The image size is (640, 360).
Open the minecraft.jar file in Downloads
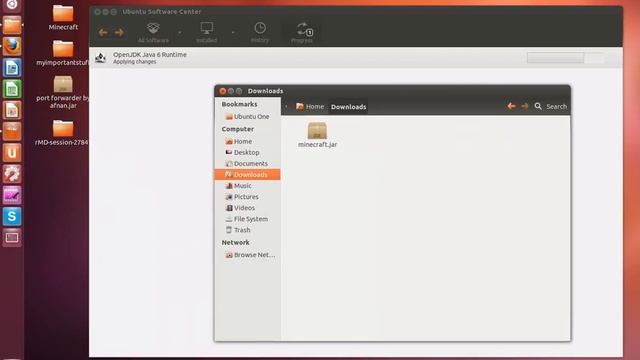[317, 135]
